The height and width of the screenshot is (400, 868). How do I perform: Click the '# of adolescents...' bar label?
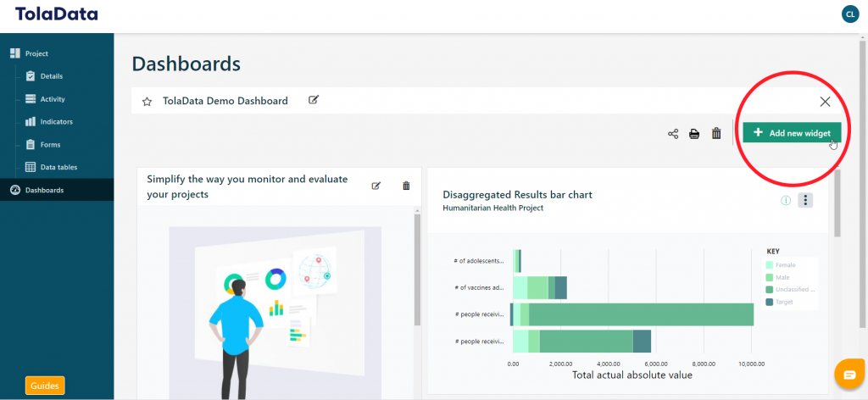[x=478, y=261]
